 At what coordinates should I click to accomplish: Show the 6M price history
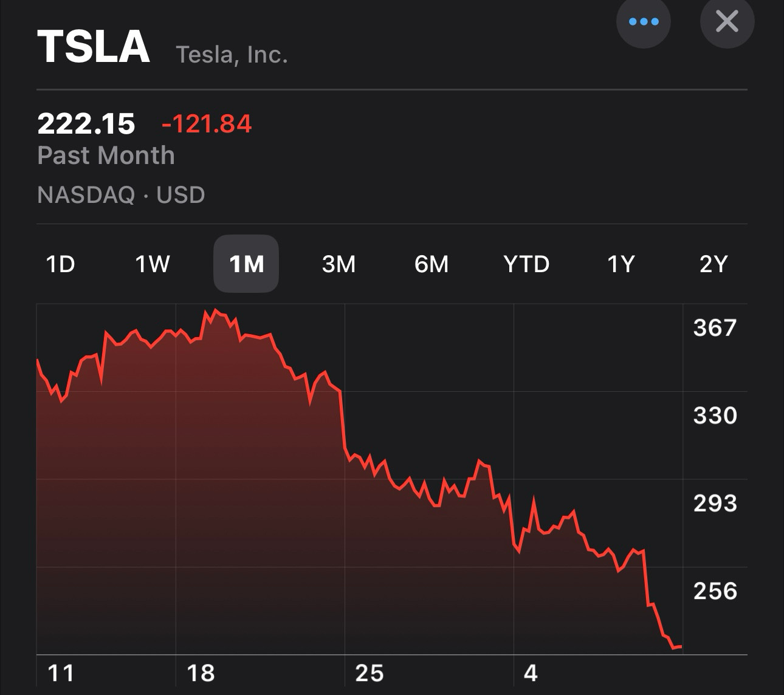(432, 264)
